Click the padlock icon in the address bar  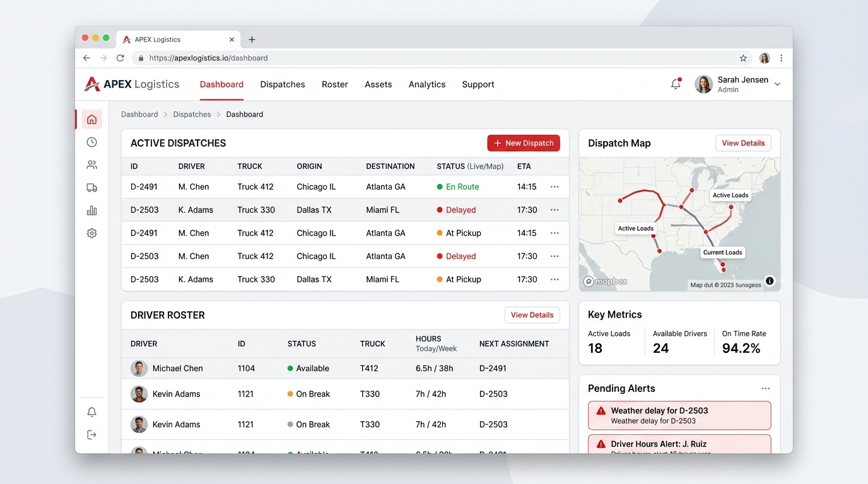[141, 58]
